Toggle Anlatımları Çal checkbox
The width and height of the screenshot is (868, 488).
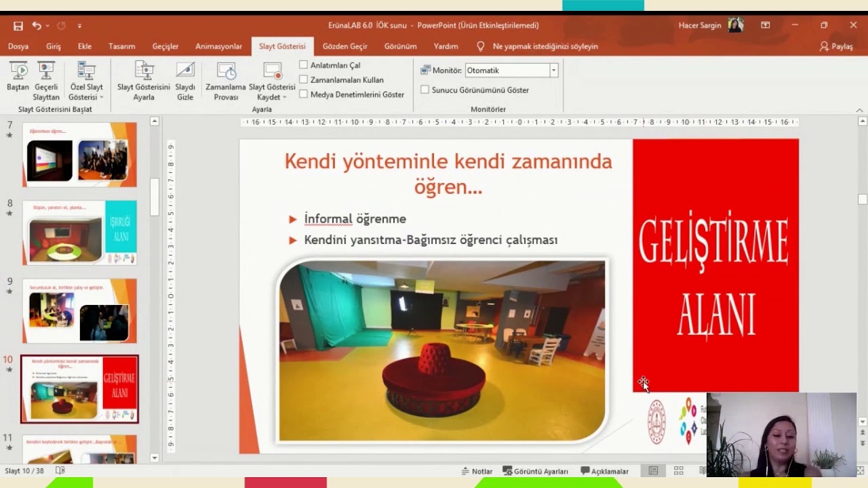pos(304,65)
